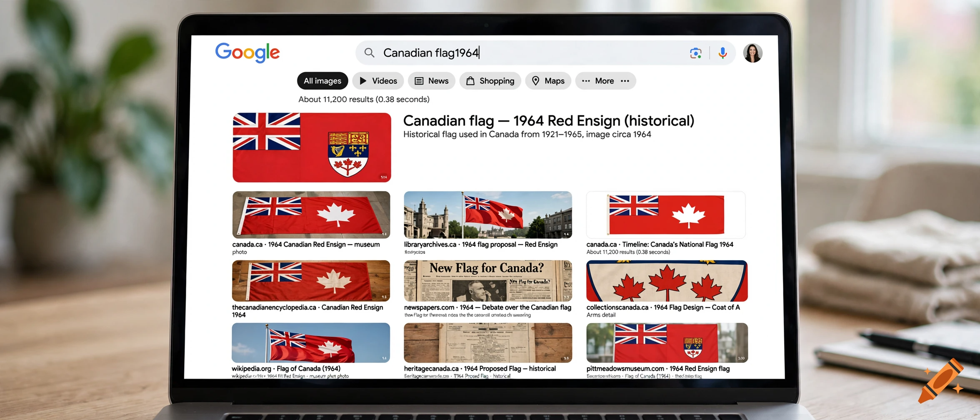The height and width of the screenshot is (420, 980).
Task: Open the Red Ensign with shield thumbnail
Action: tap(667, 343)
